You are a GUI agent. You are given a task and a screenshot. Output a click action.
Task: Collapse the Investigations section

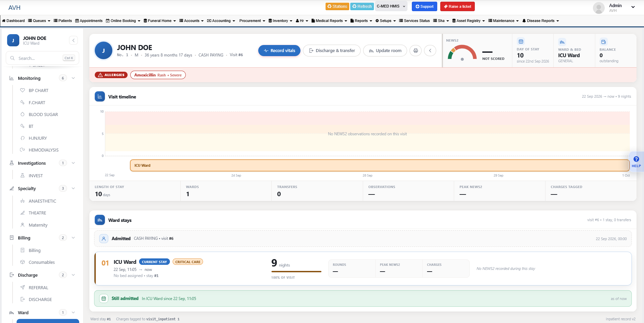click(73, 163)
